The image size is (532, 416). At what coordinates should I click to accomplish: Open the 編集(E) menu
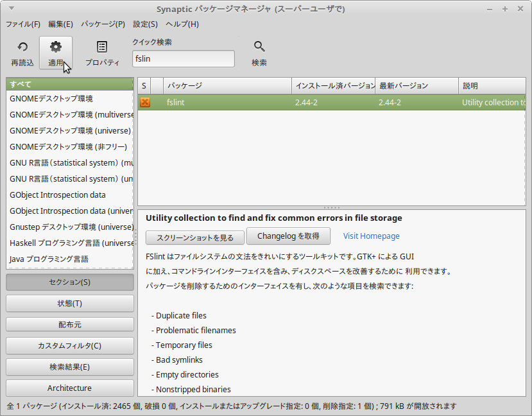[60, 24]
